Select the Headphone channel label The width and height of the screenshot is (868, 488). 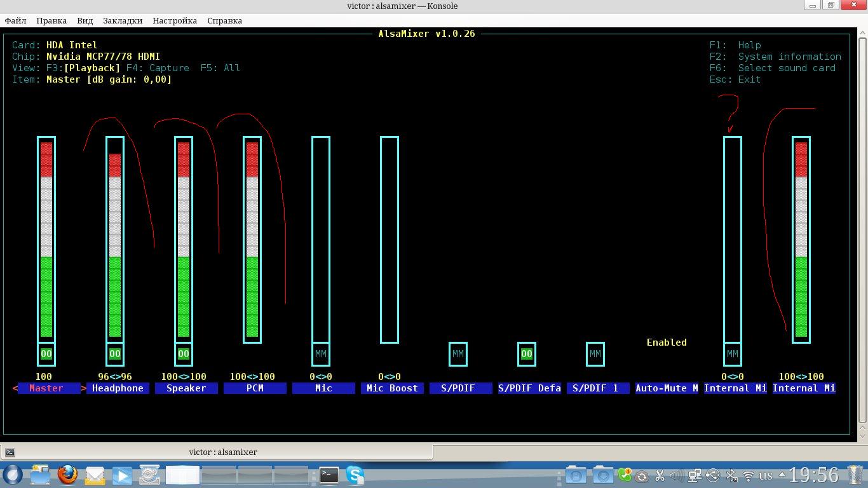tap(118, 388)
